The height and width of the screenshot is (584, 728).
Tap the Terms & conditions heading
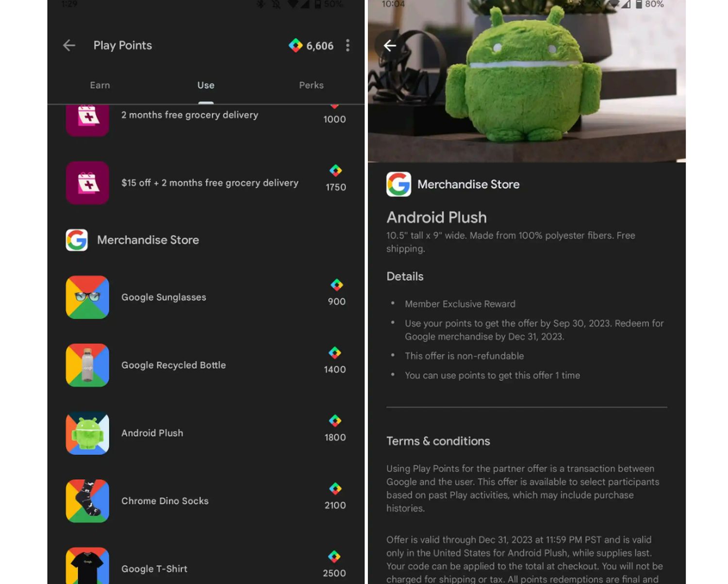pyautogui.click(x=438, y=441)
